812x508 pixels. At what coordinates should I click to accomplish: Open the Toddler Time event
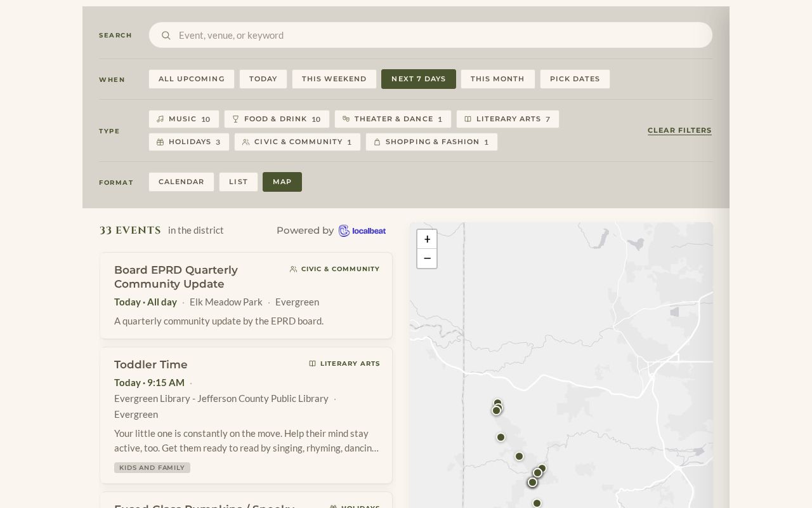pos(151,364)
